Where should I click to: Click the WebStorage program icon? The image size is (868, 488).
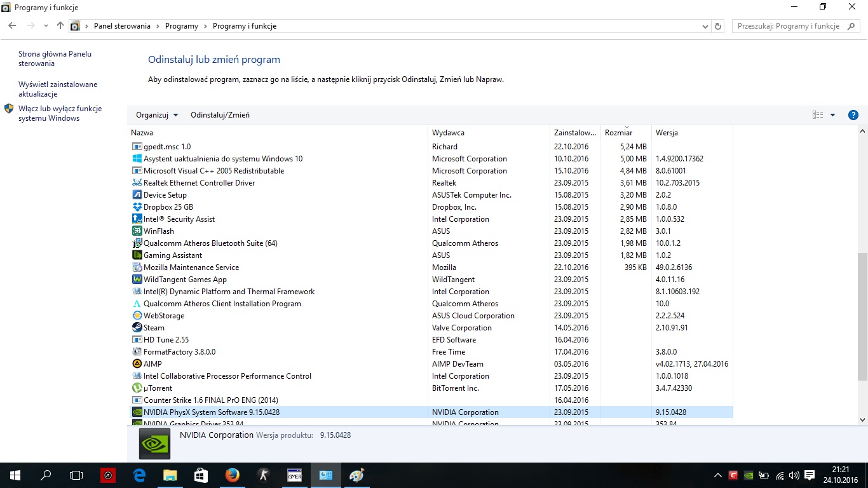pos(137,316)
